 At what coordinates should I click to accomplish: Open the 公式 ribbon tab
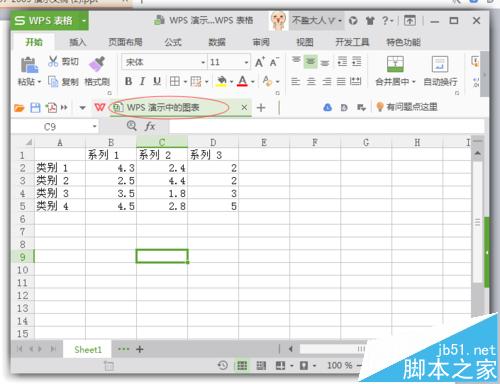(173, 42)
